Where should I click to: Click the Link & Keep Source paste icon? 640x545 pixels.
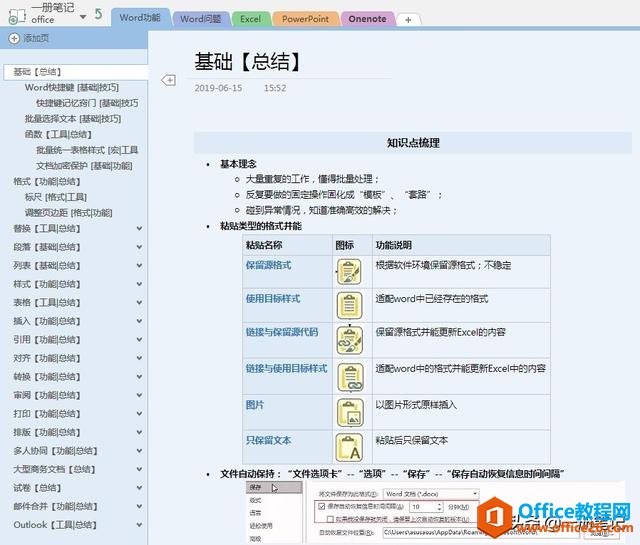349,340
